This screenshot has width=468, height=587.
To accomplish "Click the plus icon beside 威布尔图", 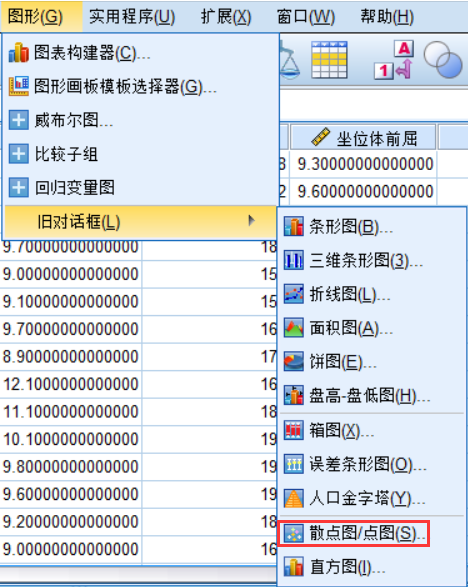I will tap(18, 120).
